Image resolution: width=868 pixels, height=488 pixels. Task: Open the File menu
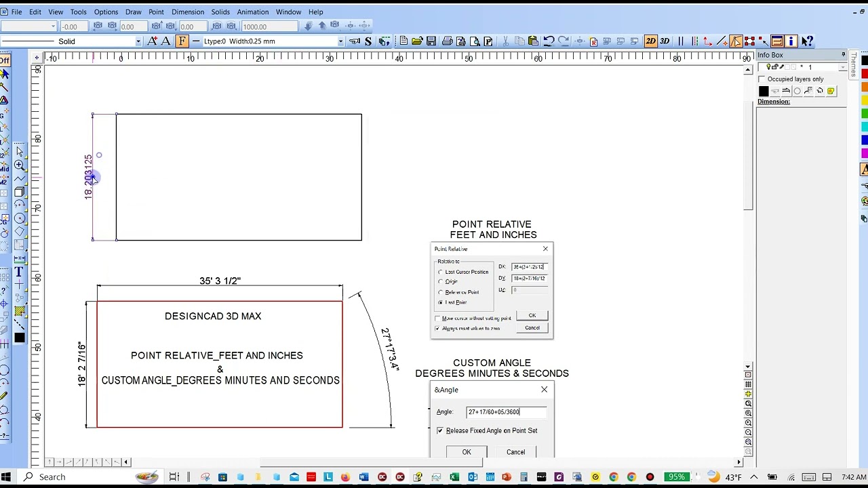(16, 12)
